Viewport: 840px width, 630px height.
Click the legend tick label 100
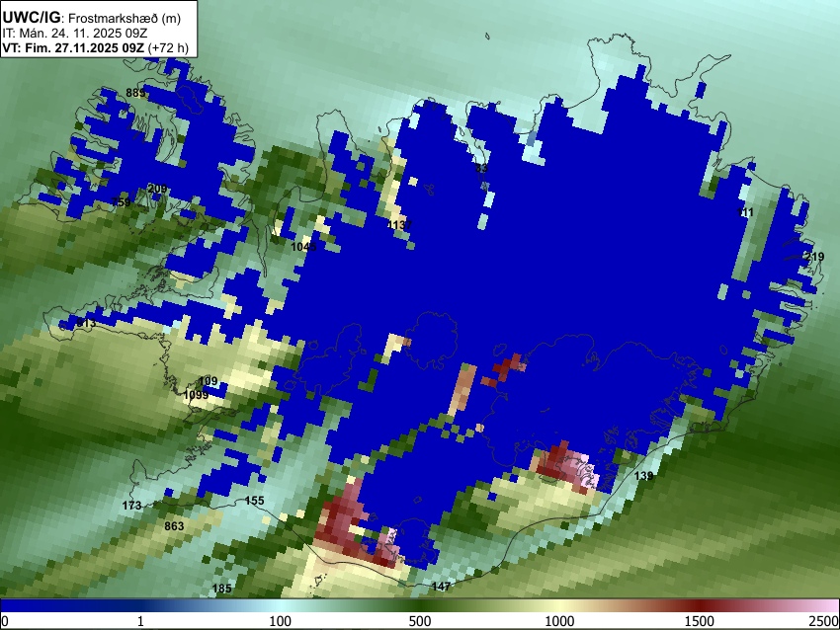[280, 621]
